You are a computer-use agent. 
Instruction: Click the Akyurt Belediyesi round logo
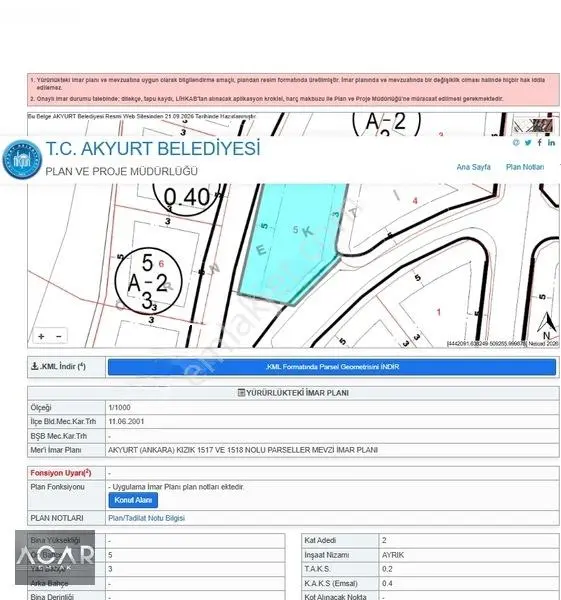click(22, 159)
